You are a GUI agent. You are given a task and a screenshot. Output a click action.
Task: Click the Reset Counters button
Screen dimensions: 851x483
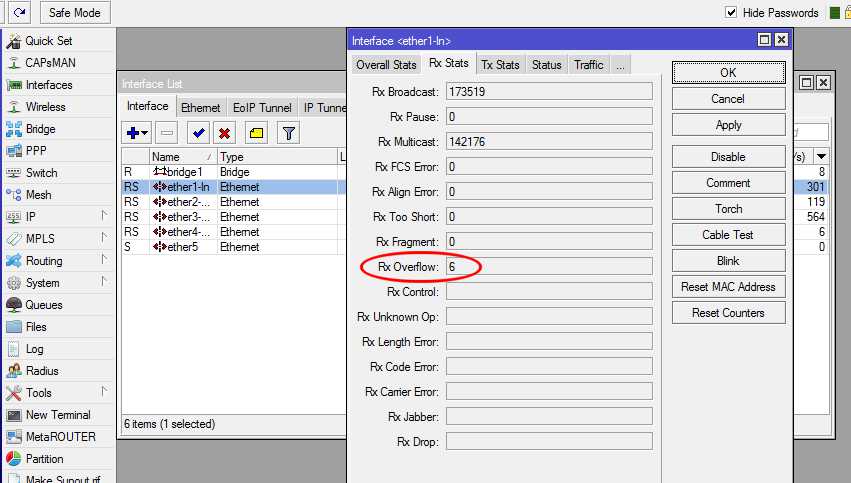pyautogui.click(x=728, y=313)
